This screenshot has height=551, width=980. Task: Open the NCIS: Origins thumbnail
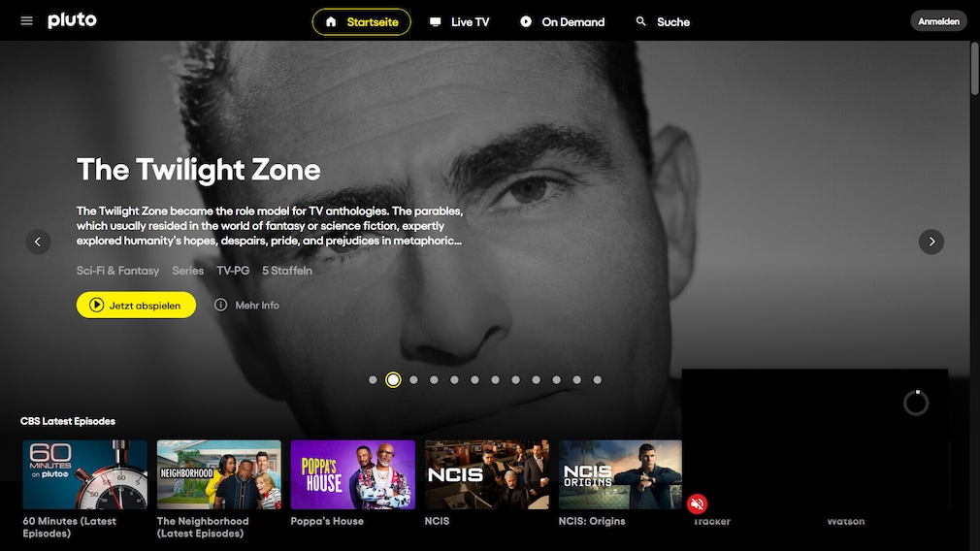[620, 474]
